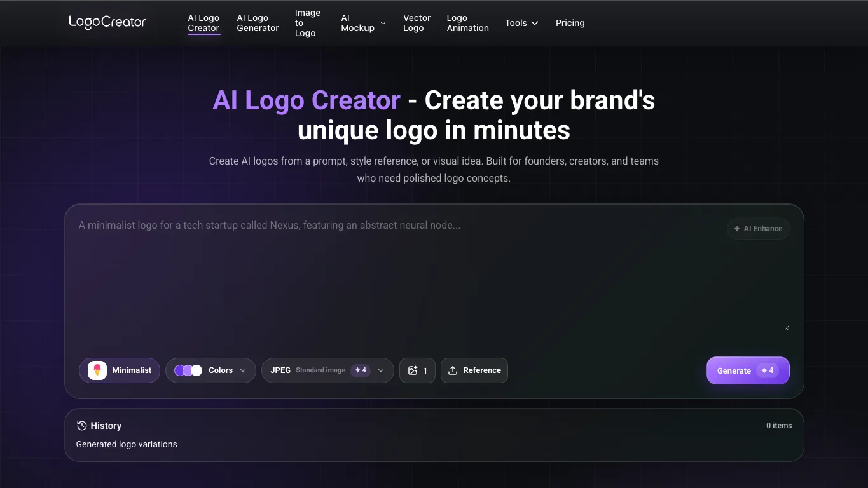Image resolution: width=868 pixels, height=488 pixels.
Task: Open the AI Mockup dropdown menu
Action: point(363,23)
